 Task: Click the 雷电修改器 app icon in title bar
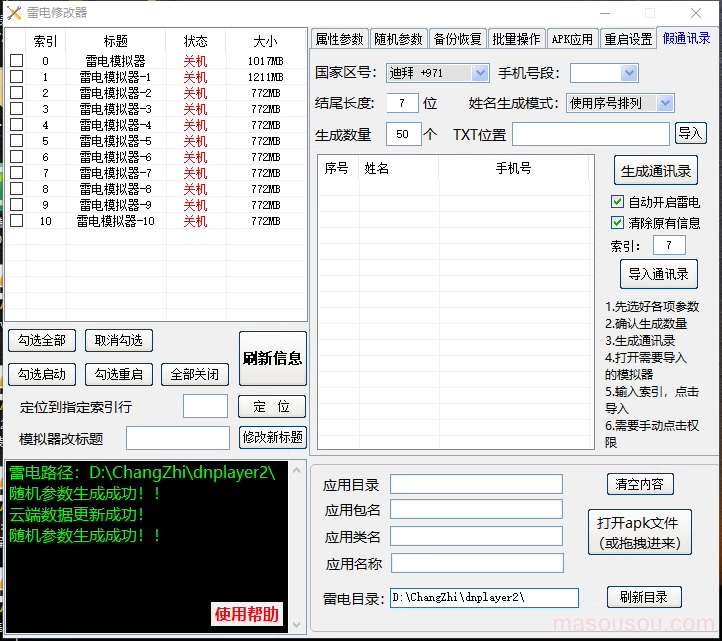(x=13, y=12)
